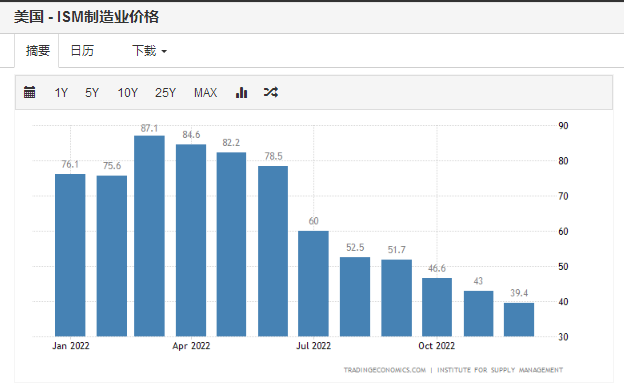Click the y-axis value 30
Image resolution: width=624 pixels, height=385 pixels.
click(563, 337)
